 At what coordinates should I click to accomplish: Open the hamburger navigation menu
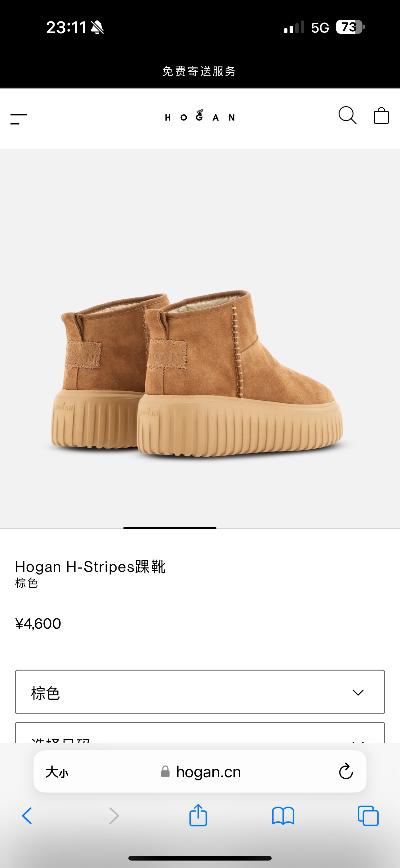[x=19, y=119]
